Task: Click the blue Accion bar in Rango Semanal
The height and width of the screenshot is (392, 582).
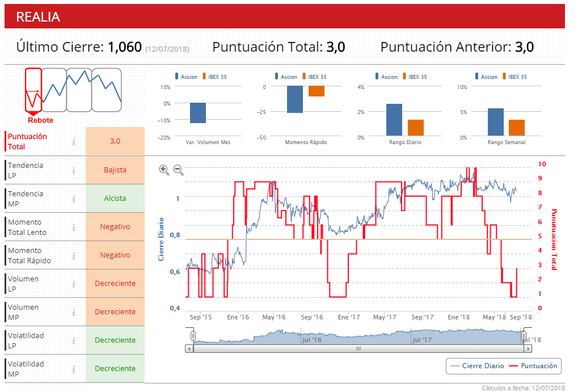Action: click(x=496, y=122)
